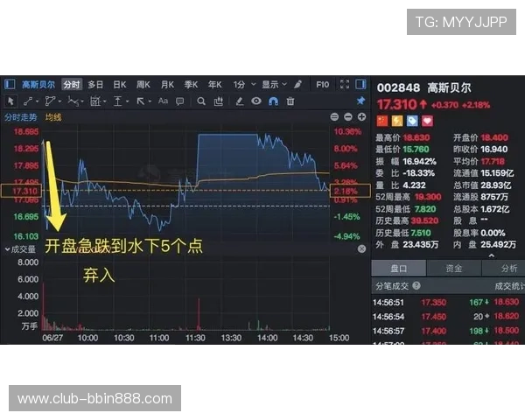Viewport: 525px width, 420px height.
Task: Select the comment bubble note tool
Action: [179, 101]
